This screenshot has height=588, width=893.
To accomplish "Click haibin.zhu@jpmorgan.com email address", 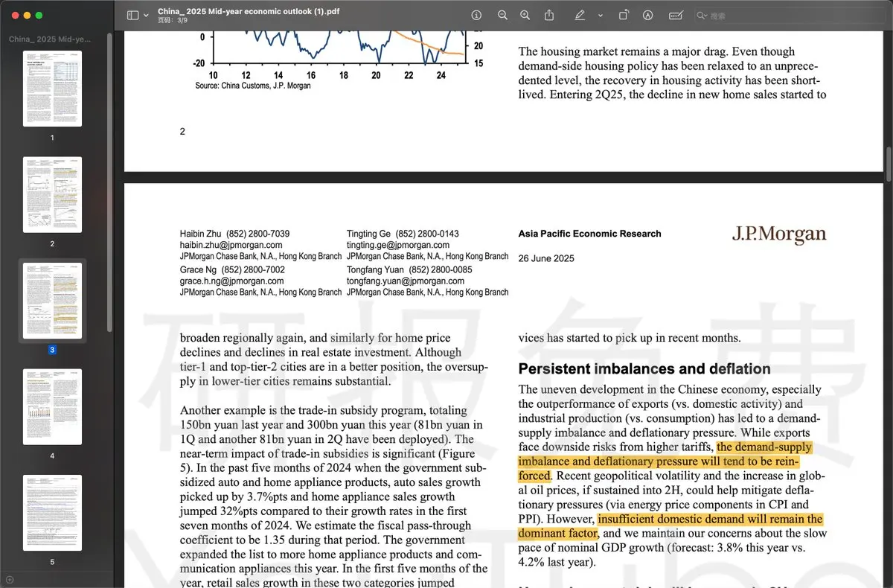I will click(x=231, y=245).
